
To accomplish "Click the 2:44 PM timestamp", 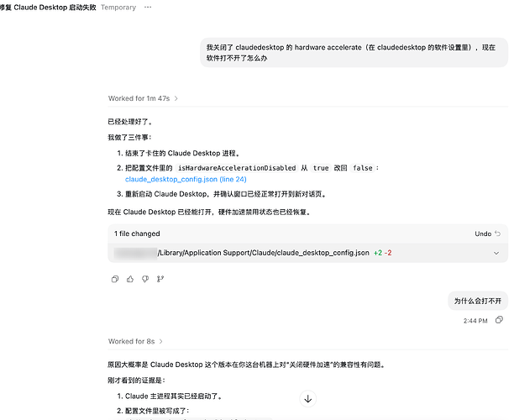I will [x=475, y=321].
